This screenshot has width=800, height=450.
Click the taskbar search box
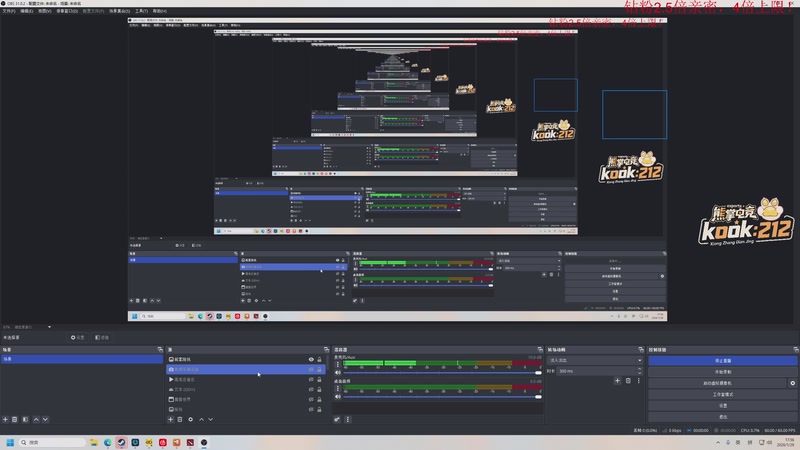(x=52, y=442)
